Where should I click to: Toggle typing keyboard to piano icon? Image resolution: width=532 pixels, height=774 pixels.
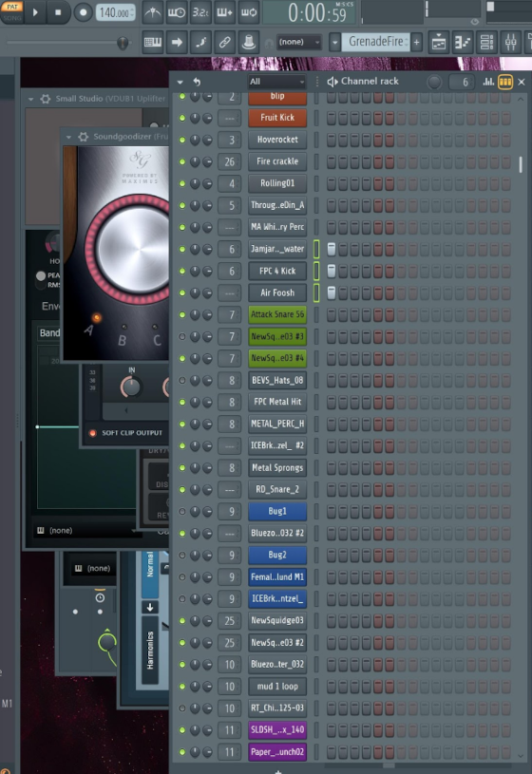tap(153, 43)
